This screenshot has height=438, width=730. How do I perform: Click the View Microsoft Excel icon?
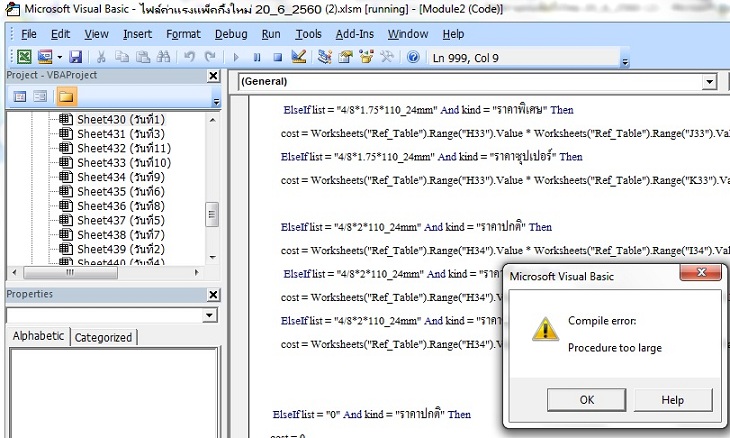coord(24,57)
